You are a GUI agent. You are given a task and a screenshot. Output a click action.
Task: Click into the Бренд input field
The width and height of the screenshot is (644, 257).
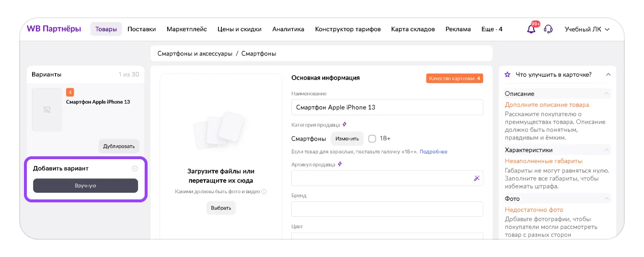[387, 209]
